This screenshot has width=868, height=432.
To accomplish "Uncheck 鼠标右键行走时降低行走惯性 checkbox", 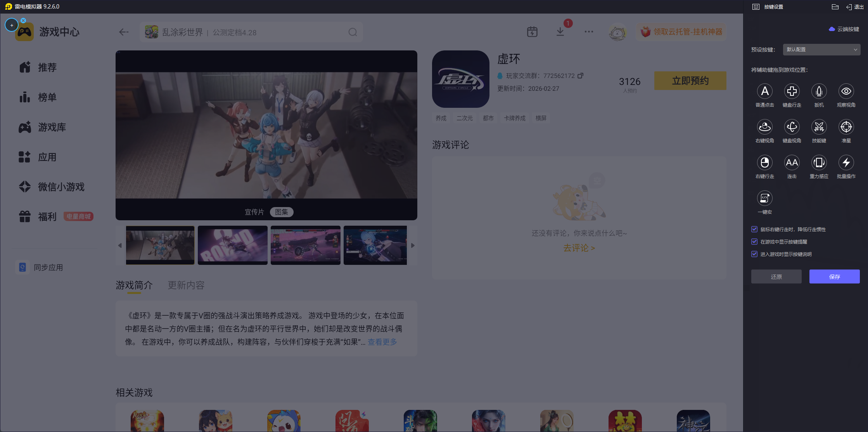I will click(754, 229).
